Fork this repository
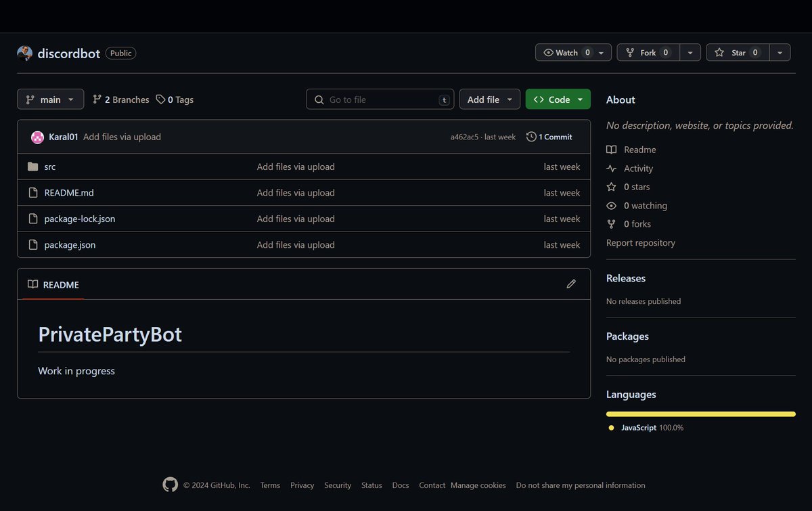 tap(648, 53)
